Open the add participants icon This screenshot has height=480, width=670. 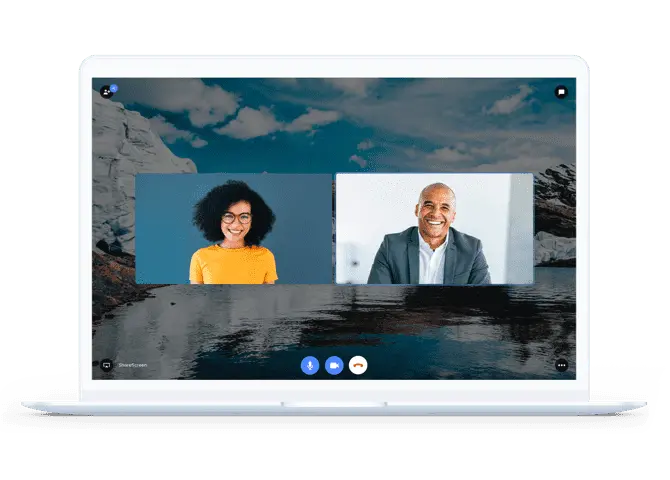point(106,92)
